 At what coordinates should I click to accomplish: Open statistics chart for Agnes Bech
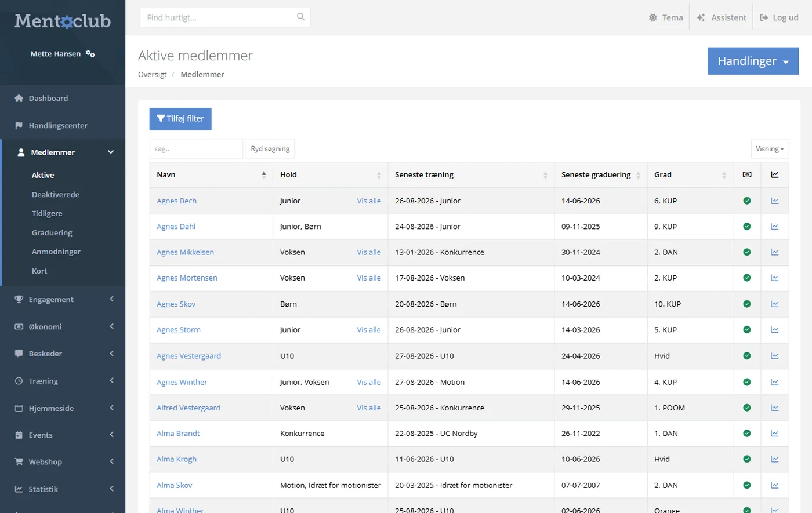pos(774,201)
